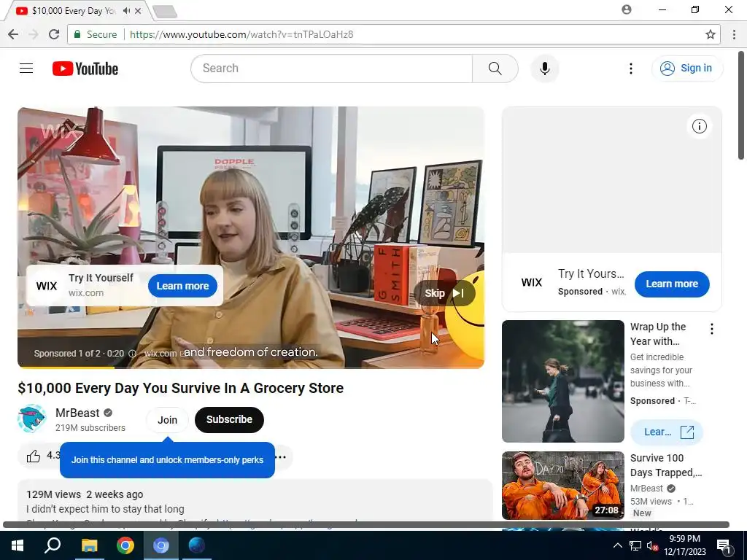
Task: Click the Wix advertiser logo in overlay
Action: pos(47,286)
